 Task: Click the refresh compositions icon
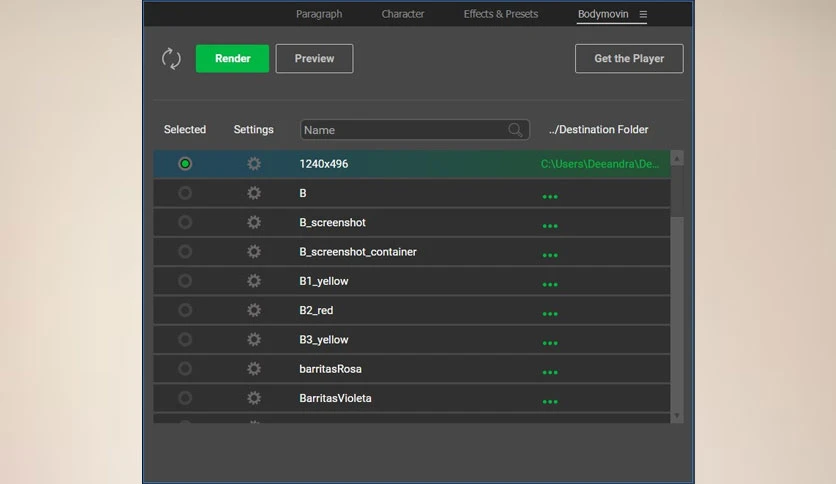coord(171,59)
